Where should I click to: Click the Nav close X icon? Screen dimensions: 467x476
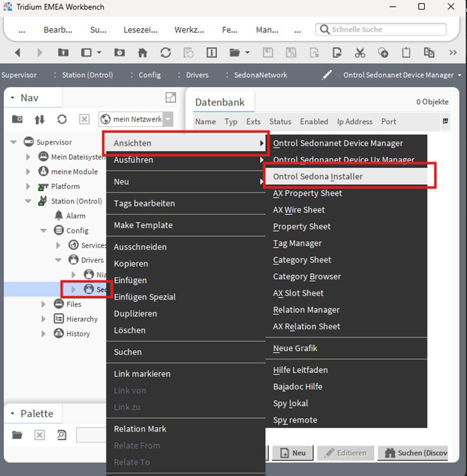pos(84,120)
